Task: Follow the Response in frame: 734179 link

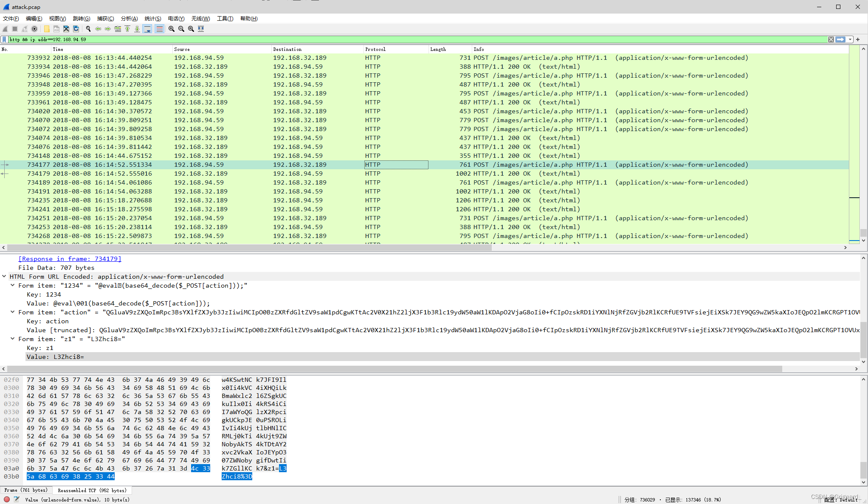Action: [x=70, y=259]
